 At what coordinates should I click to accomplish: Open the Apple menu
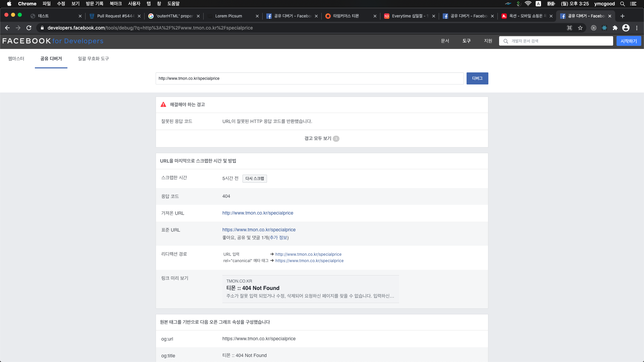(9, 4)
